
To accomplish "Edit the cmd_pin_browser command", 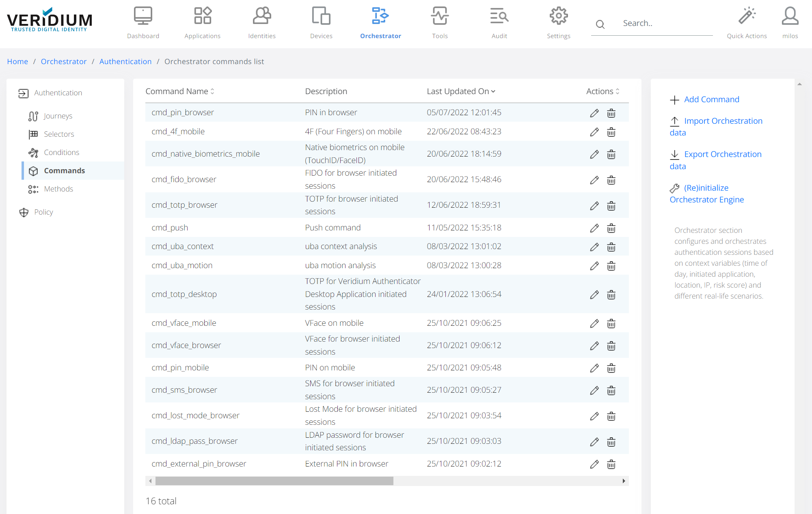I will (594, 113).
